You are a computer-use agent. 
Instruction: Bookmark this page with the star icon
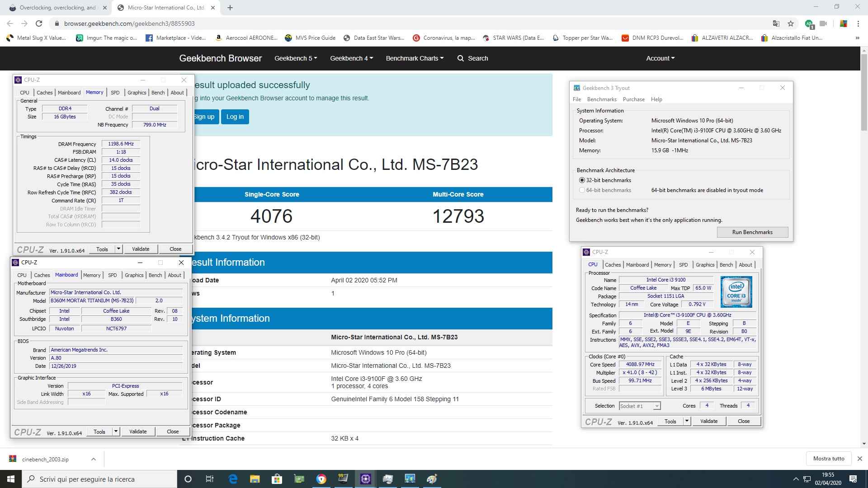coord(791,23)
